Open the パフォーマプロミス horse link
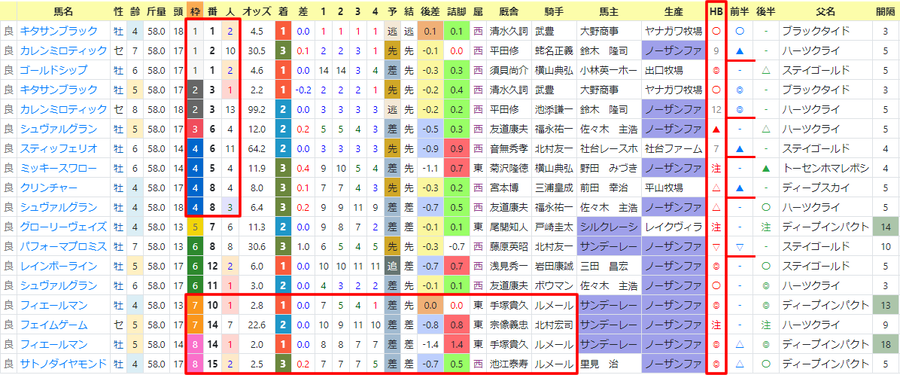900x375 pixels. pyautogui.click(x=63, y=246)
